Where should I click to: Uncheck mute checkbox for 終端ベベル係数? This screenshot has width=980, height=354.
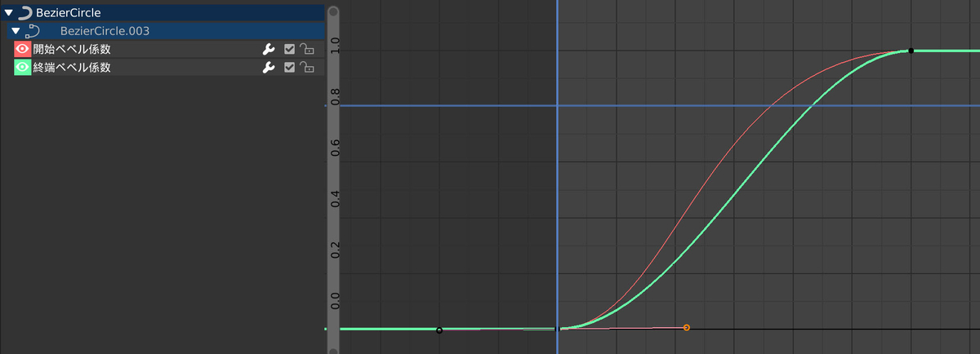click(x=289, y=67)
